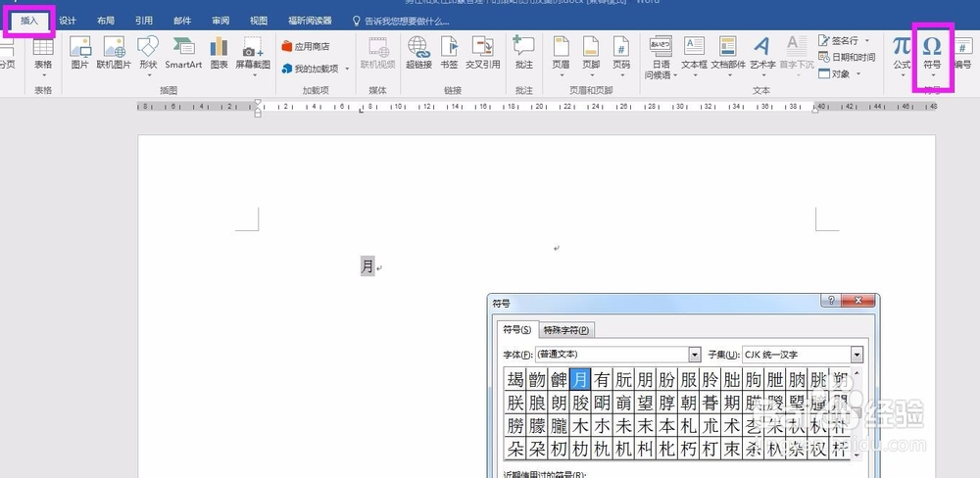980x478 pixels.
Task: Click the right indent marker on ruler
Action: [x=815, y=110]
